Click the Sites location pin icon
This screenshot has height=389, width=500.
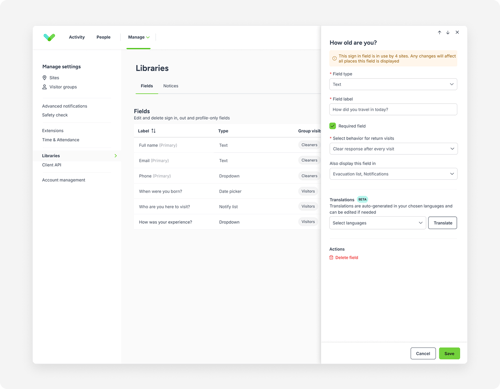click(x=44, y=78)
